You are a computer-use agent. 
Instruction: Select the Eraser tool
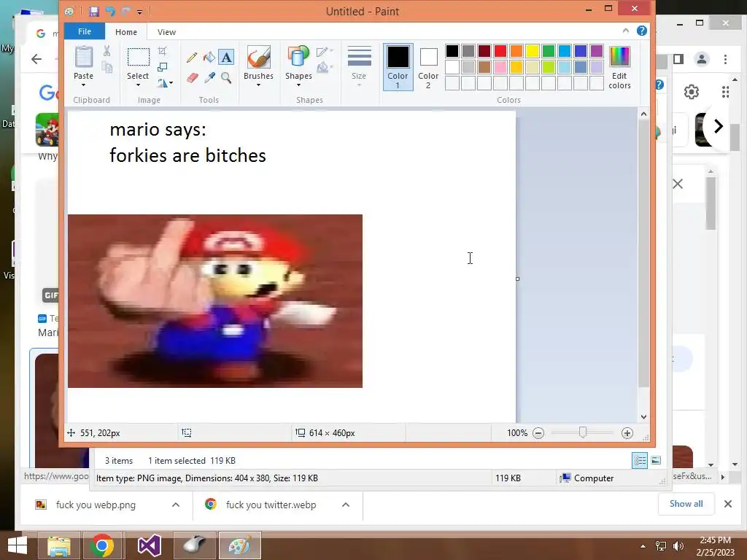192,77
